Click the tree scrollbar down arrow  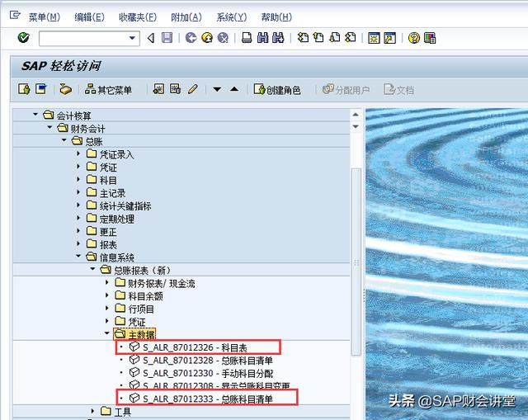[356, 126]
